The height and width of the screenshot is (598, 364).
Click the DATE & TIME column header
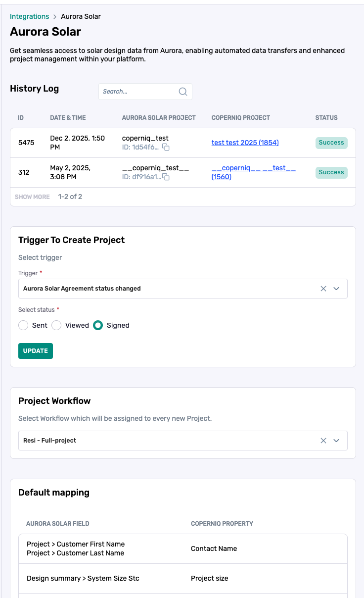(68, 118)
